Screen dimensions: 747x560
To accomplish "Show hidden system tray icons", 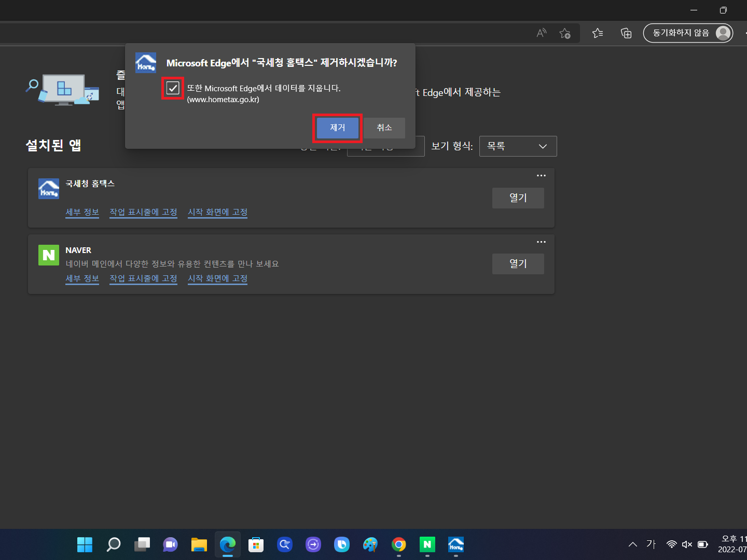I will pyautogui.click(x=632, y=544).
